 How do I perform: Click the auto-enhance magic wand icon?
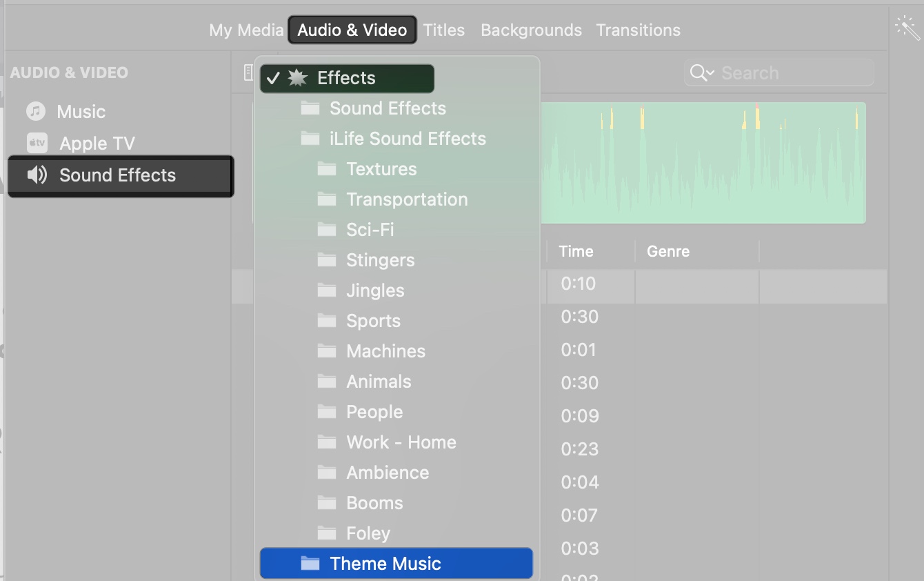[x=906, y=28]
